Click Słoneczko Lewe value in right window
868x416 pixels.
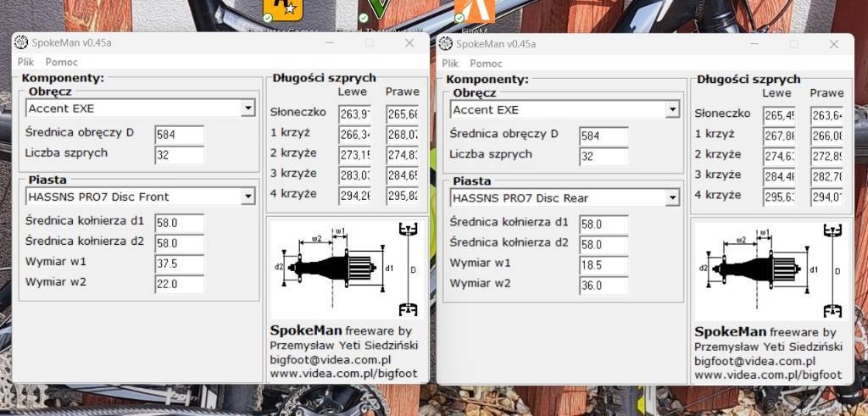780,115
